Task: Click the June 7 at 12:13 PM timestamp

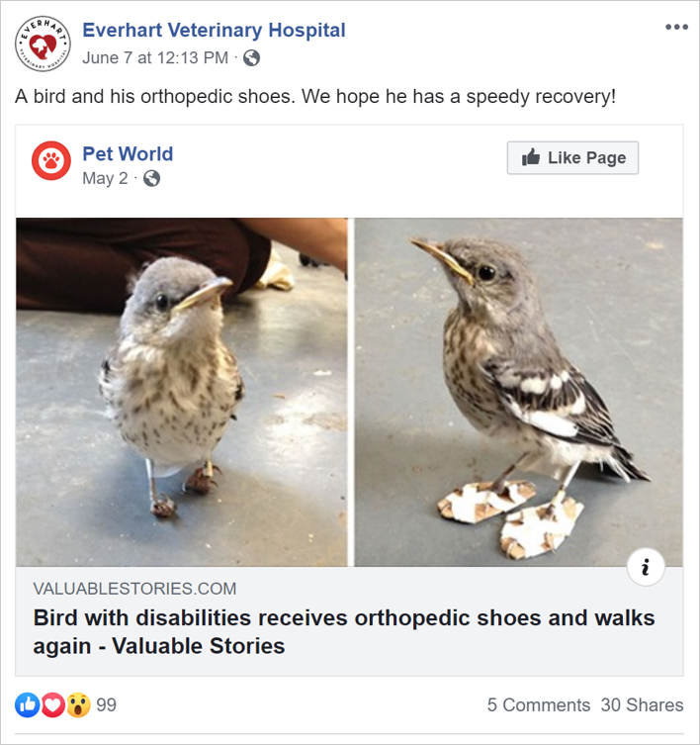Action: click(155, 57)
